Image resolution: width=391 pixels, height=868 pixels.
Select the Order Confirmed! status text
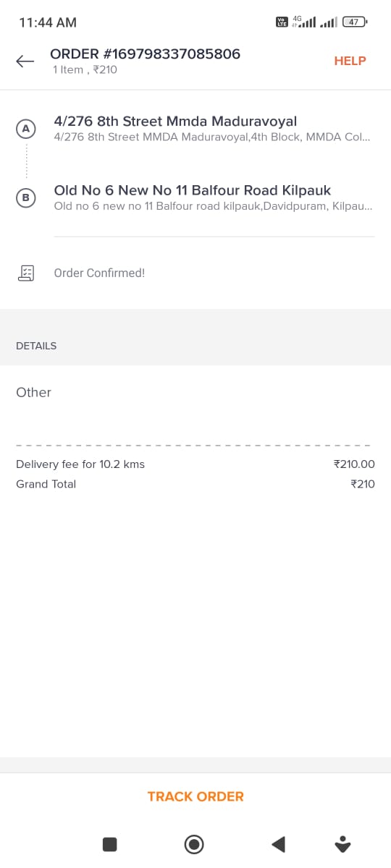tap(99, 273)
